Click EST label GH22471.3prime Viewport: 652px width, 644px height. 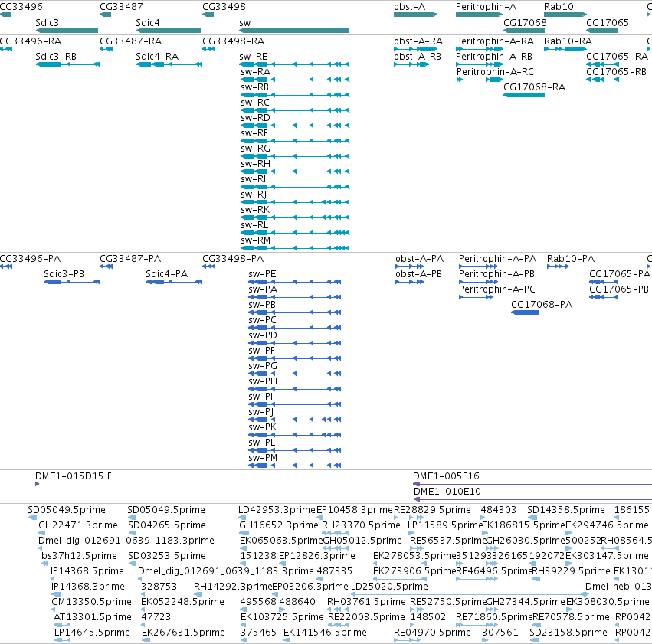coord(78,525)
